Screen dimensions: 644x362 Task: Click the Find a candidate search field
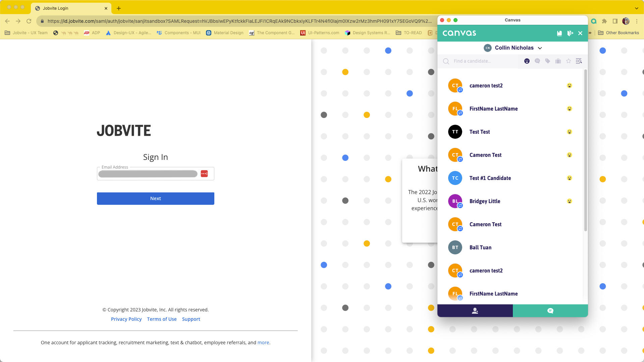point(483,61)
